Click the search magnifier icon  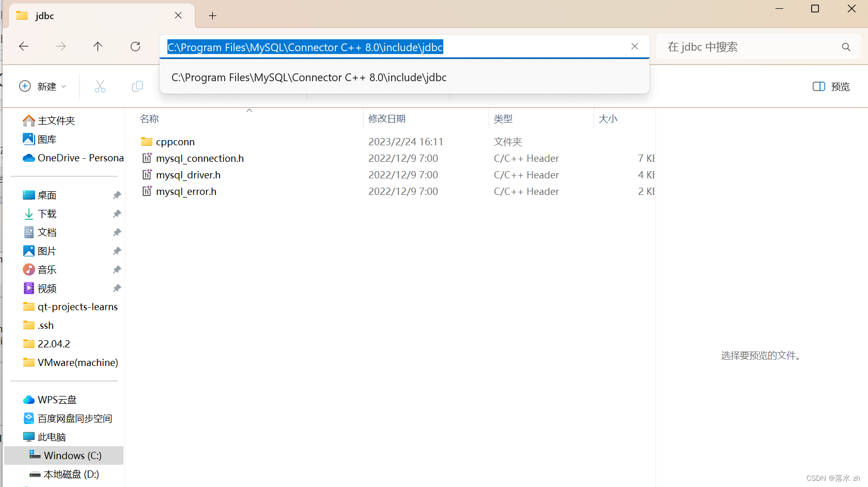coord(846,47)
